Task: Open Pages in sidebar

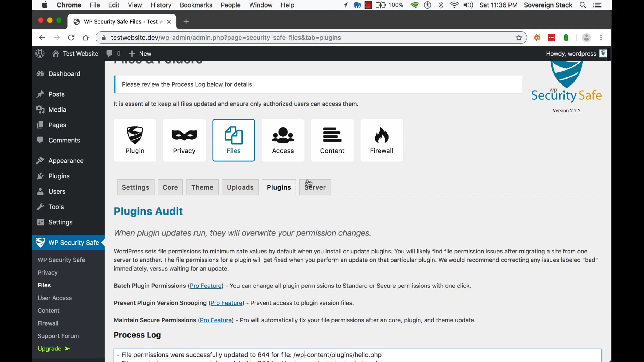Action: 68,125
